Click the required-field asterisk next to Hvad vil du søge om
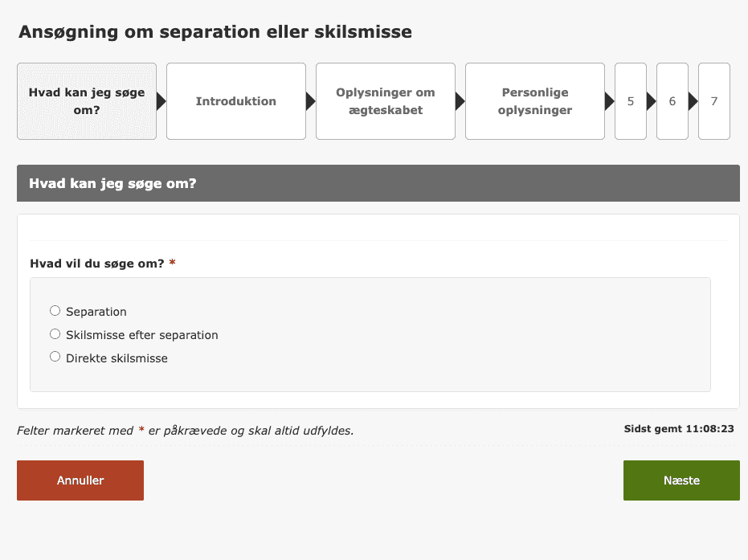 pyautogui.click(x=171, y=263)
